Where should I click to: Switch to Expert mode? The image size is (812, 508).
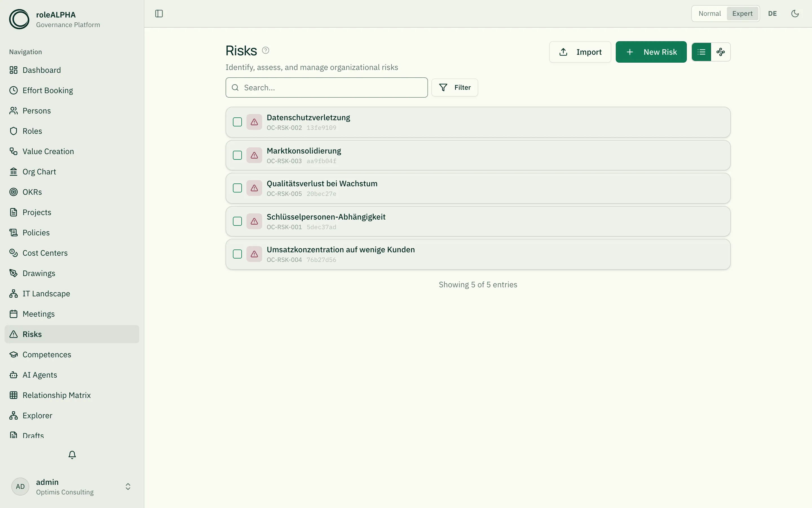point(742,14)
